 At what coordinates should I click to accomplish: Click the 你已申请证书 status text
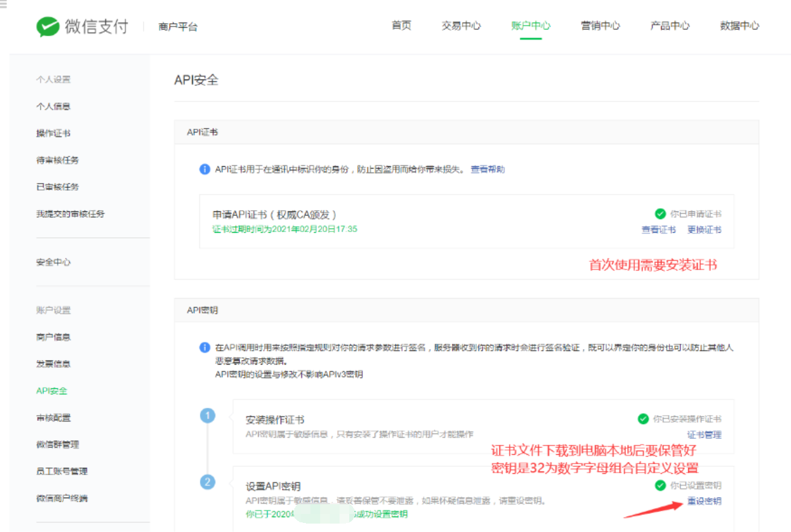696,214
